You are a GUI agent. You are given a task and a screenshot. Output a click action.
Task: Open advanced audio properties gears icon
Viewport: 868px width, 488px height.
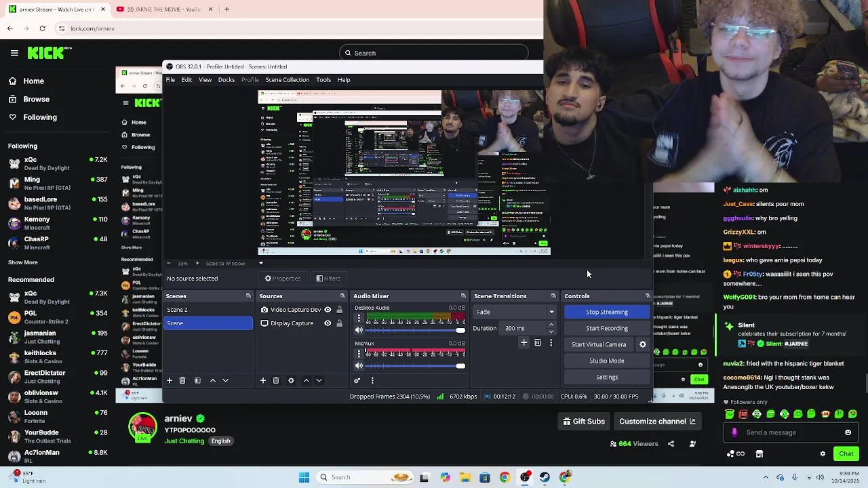(357, 381)
